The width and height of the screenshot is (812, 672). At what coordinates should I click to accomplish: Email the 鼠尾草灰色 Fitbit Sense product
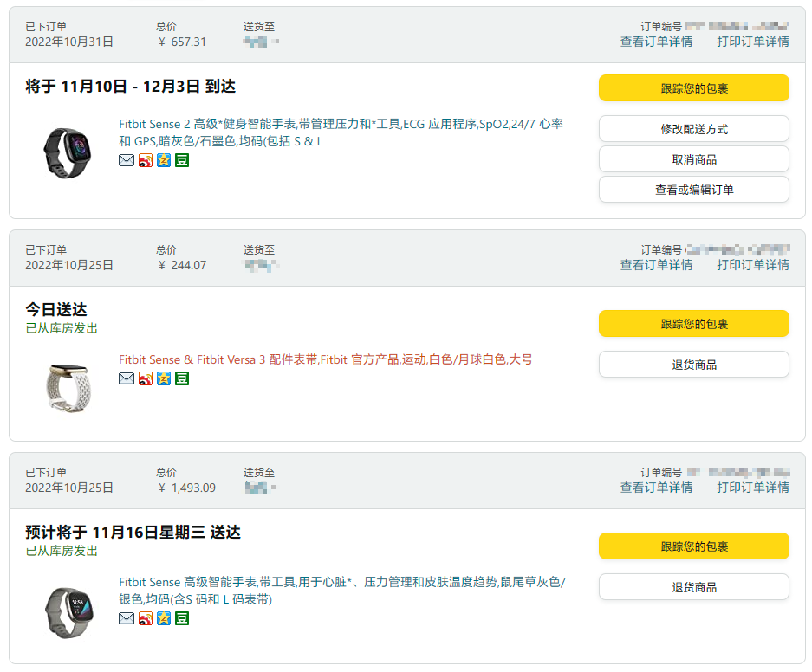pos(127,618)
